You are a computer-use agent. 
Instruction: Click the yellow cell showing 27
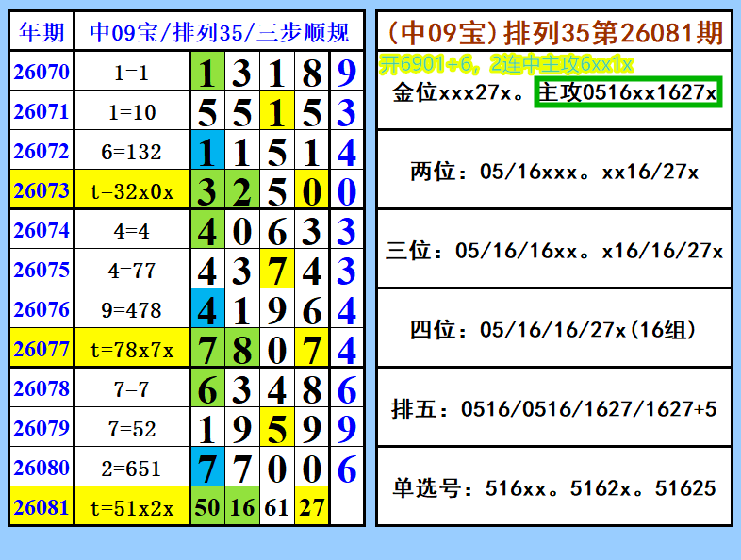(311, 508)
